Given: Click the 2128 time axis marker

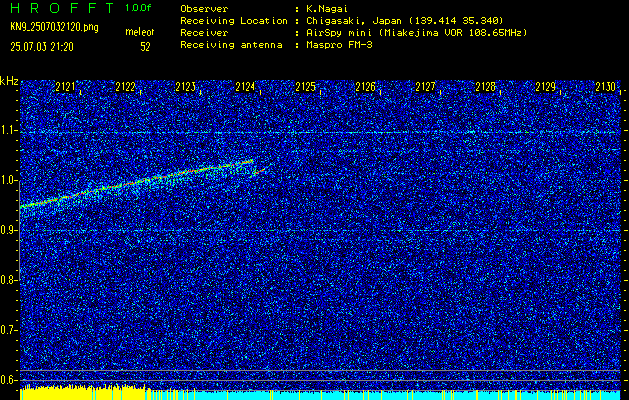Looking at the screenshot, I should click(485, 87).
